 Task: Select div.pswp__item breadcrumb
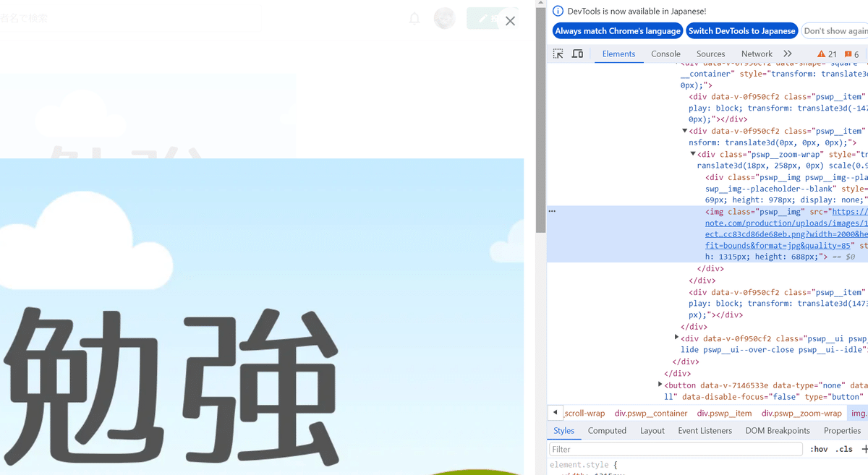coord(724,413)
